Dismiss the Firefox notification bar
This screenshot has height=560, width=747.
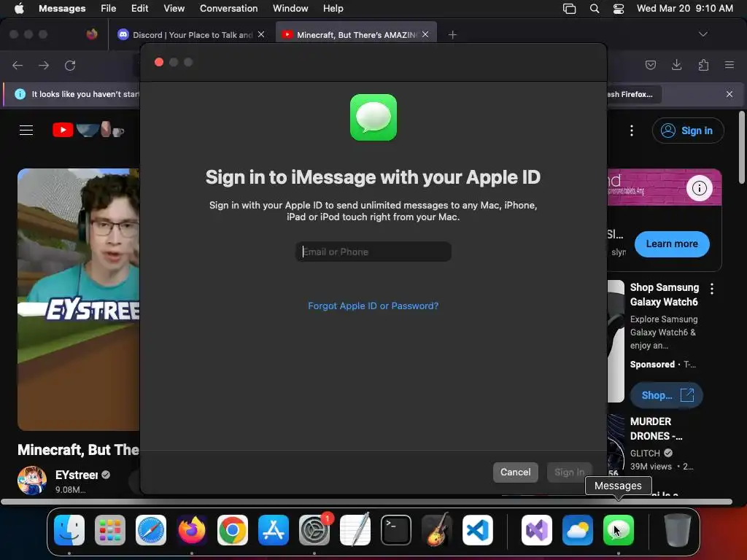pyautogui.click(x=729, y=94)
